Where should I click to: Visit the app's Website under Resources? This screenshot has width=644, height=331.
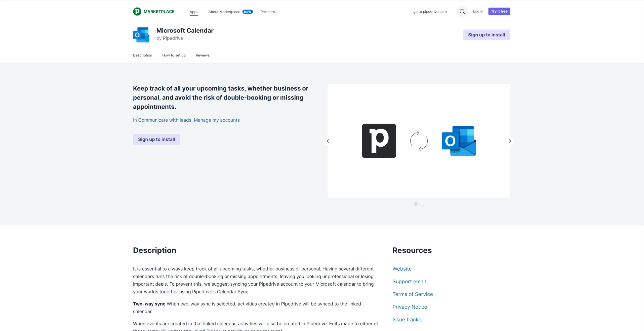[402, 269]
